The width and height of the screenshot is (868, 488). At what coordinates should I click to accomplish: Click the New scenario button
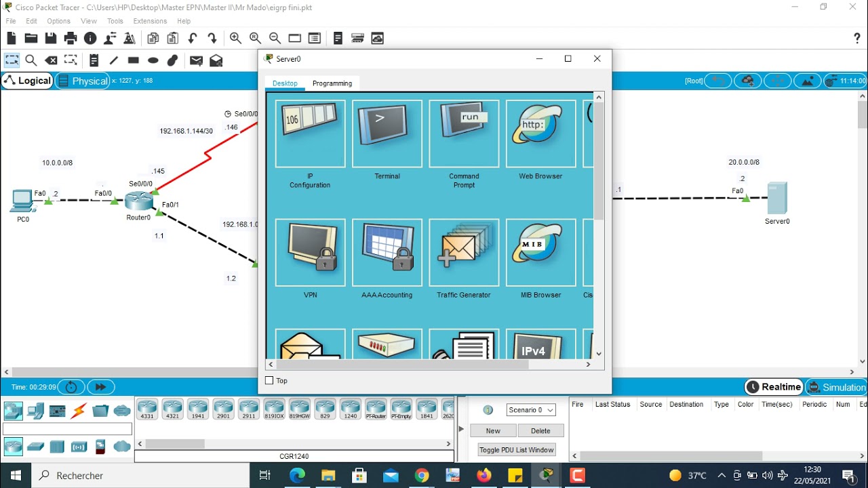(493, 430)
